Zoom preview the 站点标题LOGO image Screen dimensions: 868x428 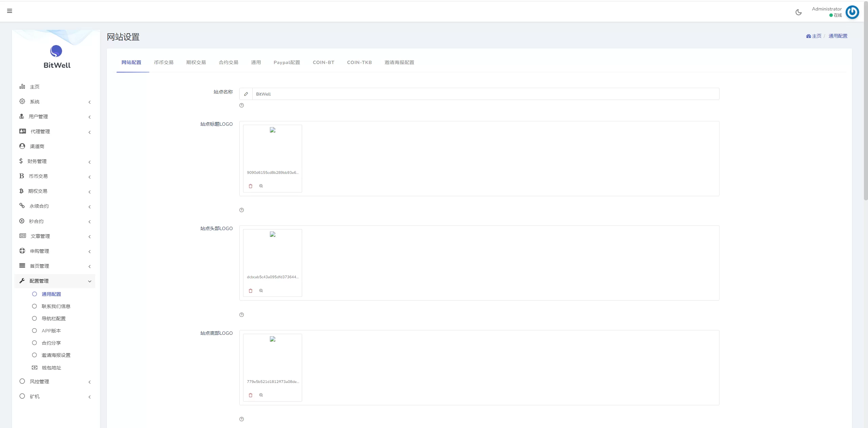click(x=261, y=186)
